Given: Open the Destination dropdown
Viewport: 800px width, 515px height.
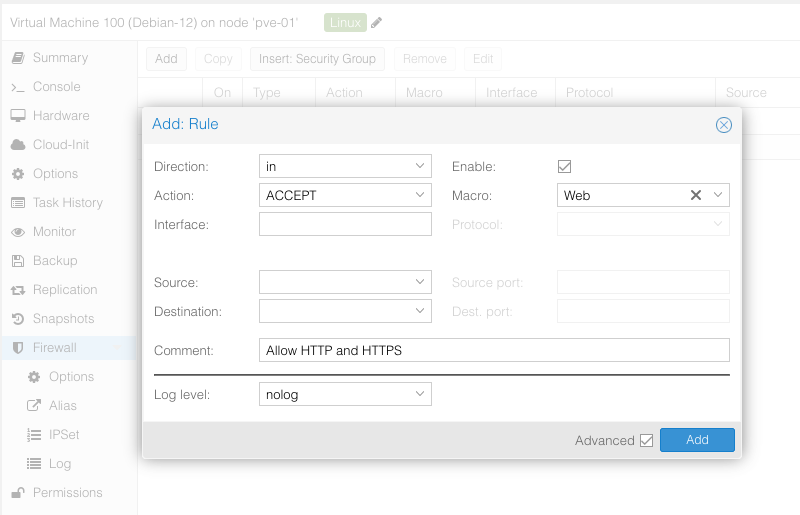Looking at the screenshot, I should (419, 311).
